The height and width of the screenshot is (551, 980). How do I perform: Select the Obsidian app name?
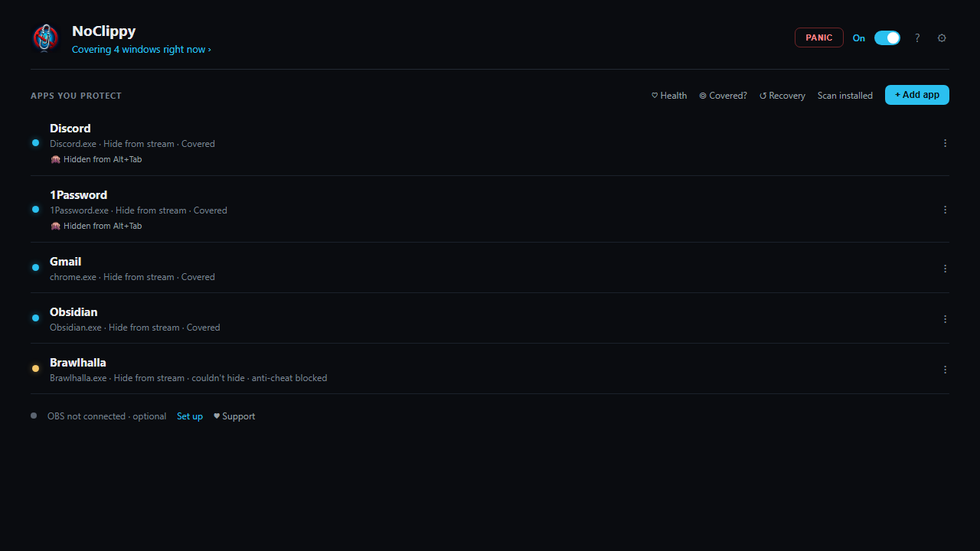[x=73, y=312]
